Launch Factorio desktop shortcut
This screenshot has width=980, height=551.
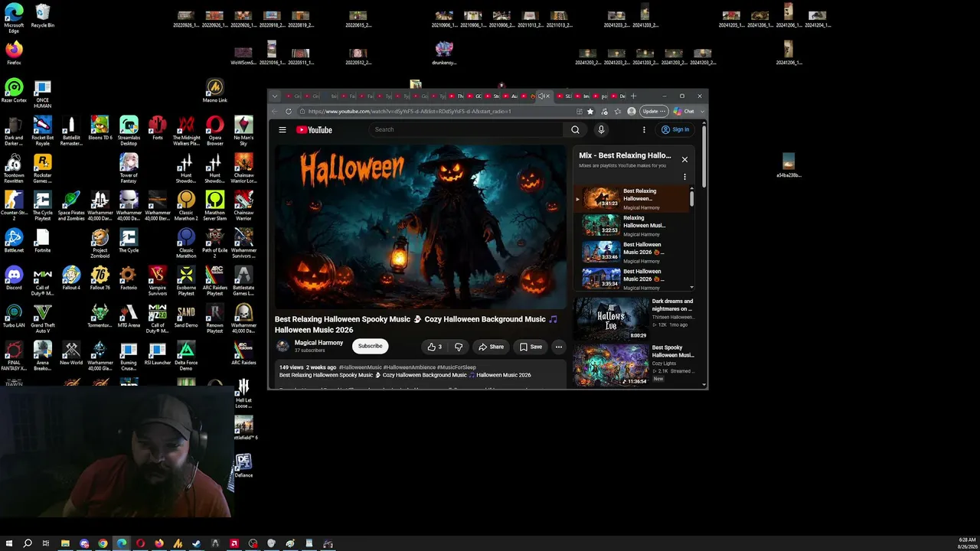coord(129,279)
